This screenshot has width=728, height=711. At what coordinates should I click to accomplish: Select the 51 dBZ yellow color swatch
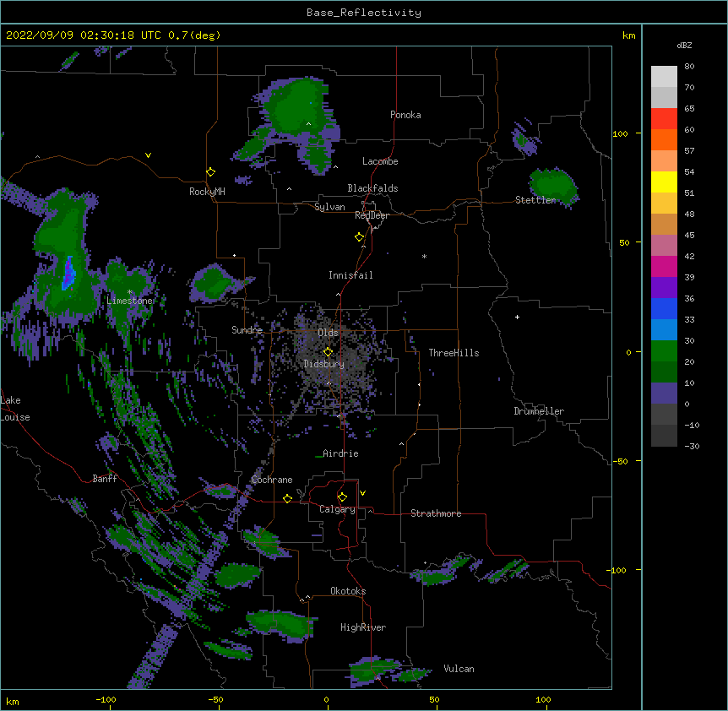pyautogui.click(x=664, y=182)
